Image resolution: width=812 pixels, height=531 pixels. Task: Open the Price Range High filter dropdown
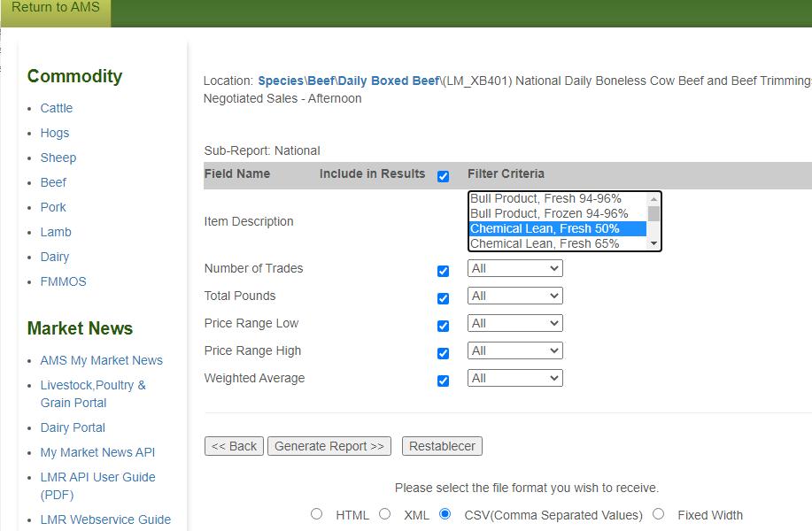point(514,350)
